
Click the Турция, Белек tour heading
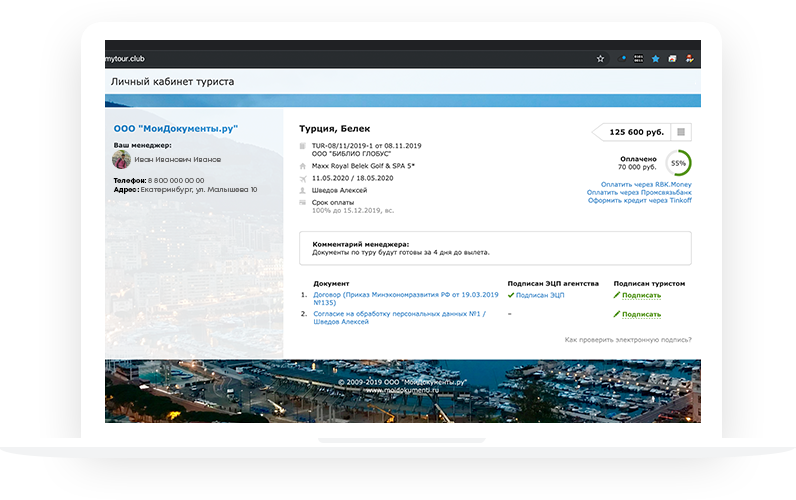pos(335,128)
